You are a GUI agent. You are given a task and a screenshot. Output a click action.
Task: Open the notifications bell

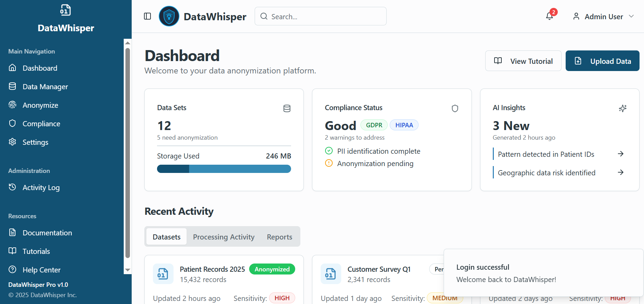pyautogui.click(x=549, y=16)
